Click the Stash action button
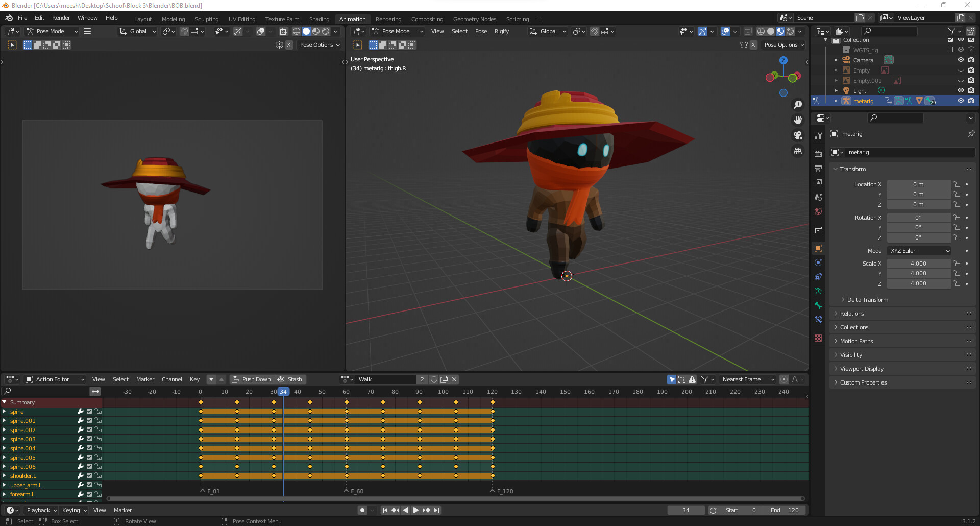Viewport: 980px width, 526px height. 289,379
